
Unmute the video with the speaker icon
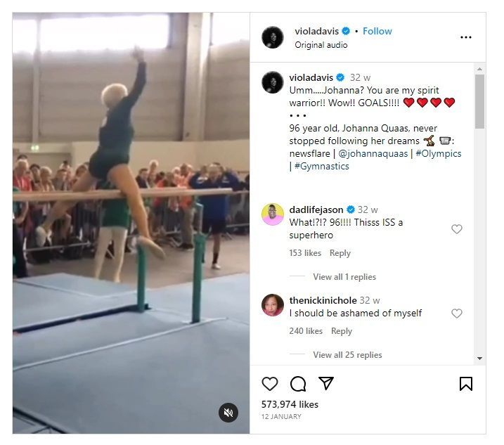[x=228, y=413]
